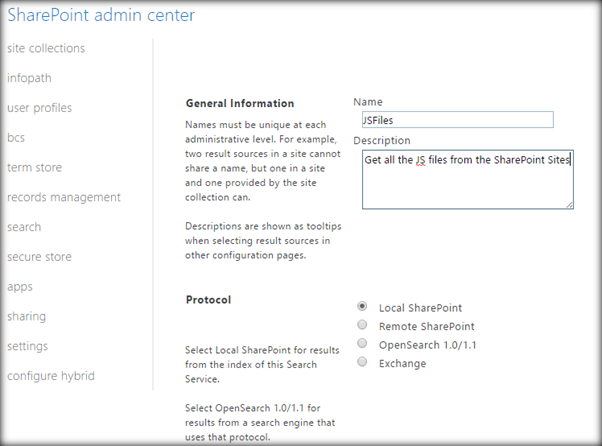Navigate to secure store
This screenshot has height=446, width=602.
coord(39,257)
